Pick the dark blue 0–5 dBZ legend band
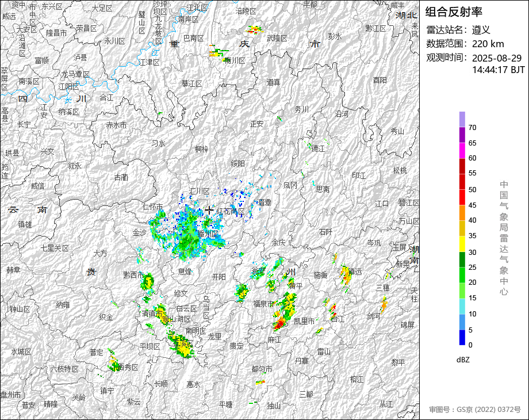The width and height of the screenshot is (529, 420). (x=462, y=337)
